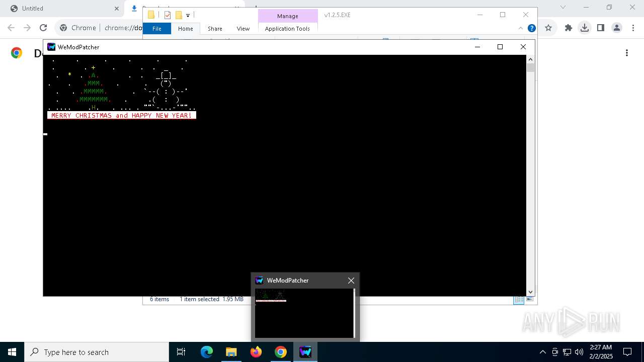Open network status tray icon
The height and width of the screenshot is (362, 644).
[567, 352]
